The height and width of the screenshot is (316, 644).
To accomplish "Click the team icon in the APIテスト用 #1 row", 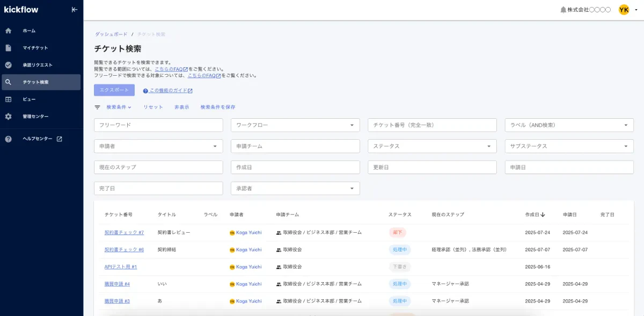I will (279, 267).
